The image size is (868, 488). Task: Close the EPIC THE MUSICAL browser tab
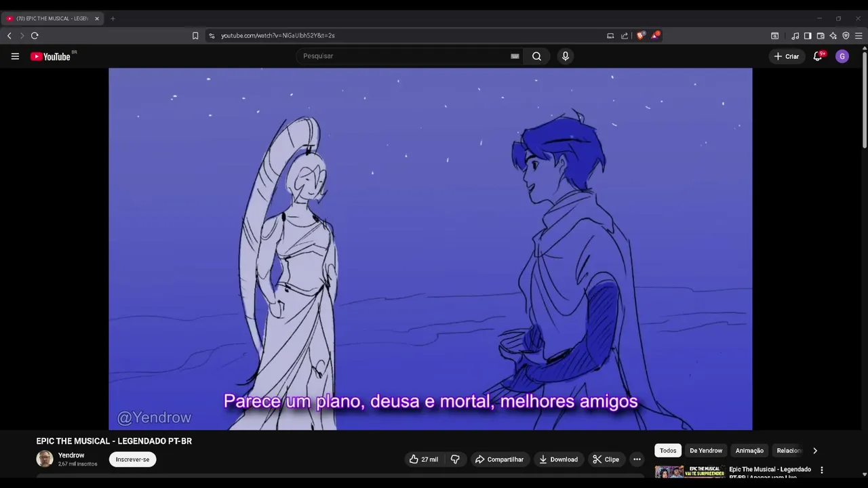click(x=96, y=18)
